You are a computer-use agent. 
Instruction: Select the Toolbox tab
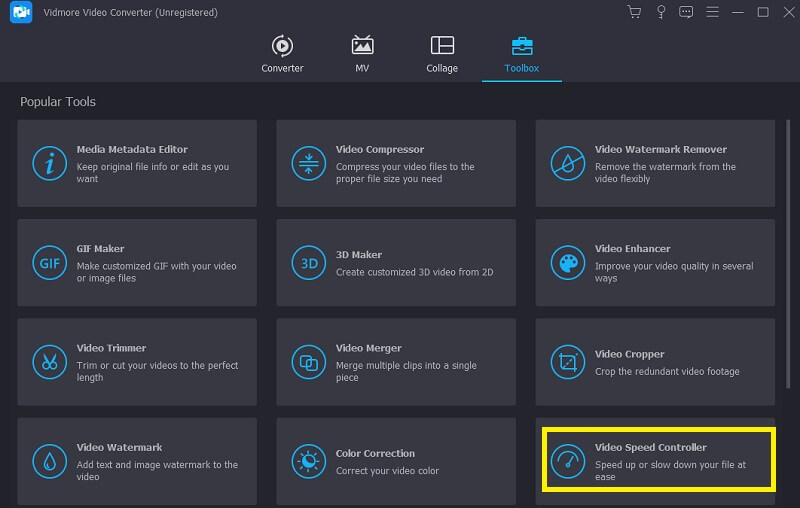521,54
